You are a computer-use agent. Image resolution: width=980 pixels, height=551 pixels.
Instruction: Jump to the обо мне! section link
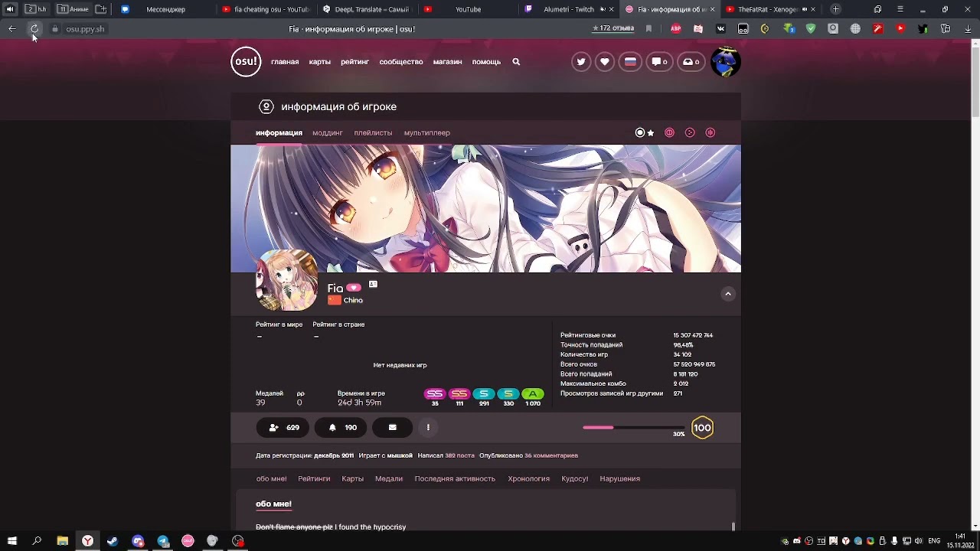[x=271, y=479]
